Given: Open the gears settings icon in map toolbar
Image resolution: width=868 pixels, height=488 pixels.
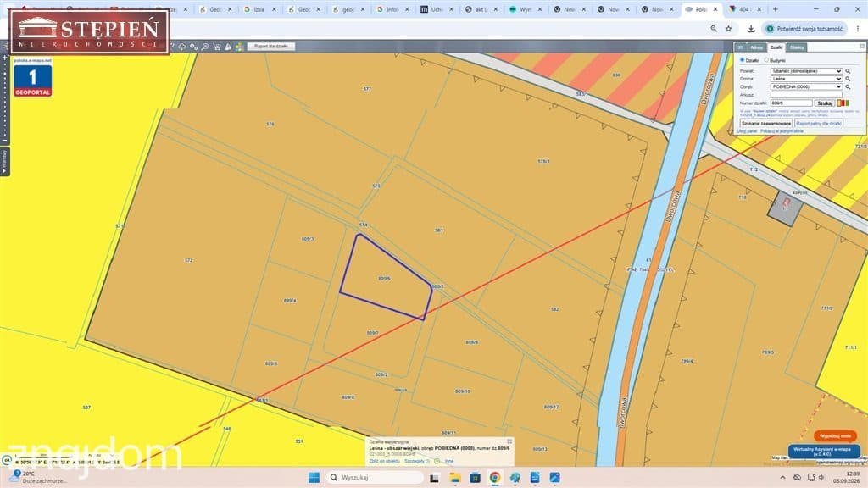Looking at the screenshot, I should pos(193,47).
